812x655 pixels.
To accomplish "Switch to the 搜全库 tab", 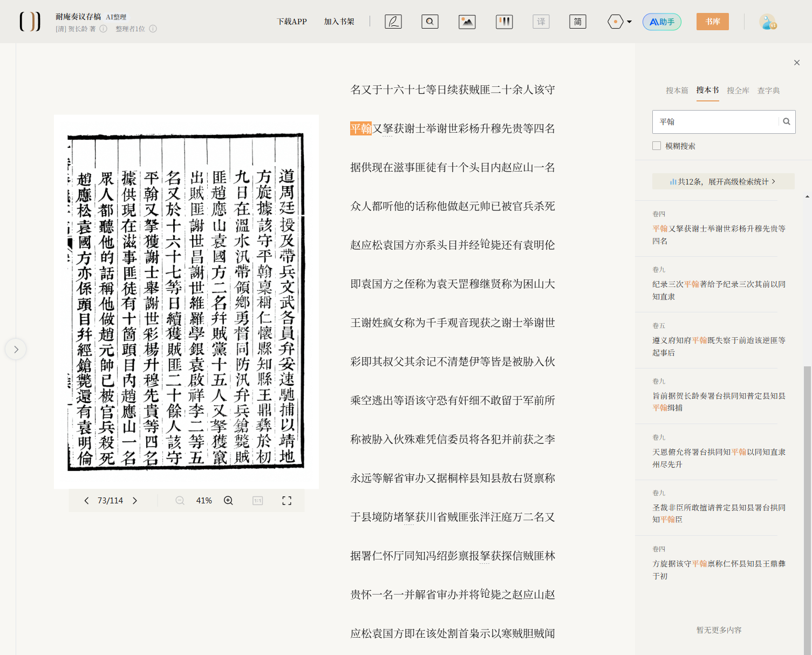I will click(738, 91).
